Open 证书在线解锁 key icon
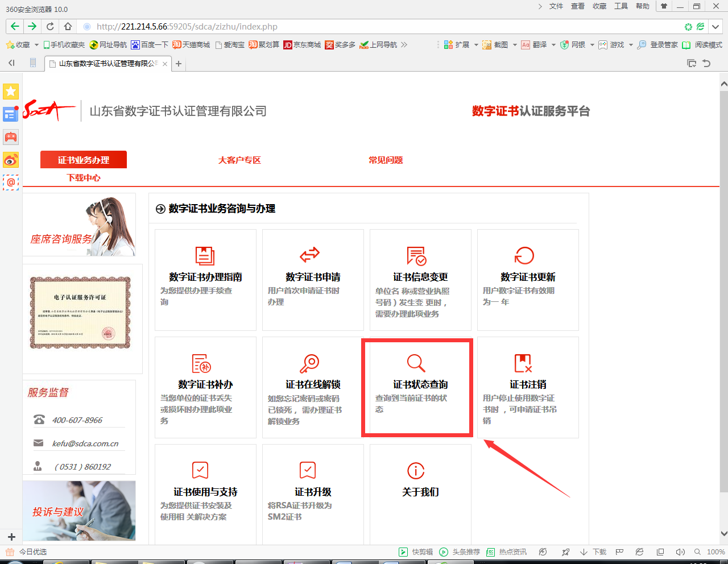This screenshot has width=728, height=564. pyautogui.click(x=309, y=363)
